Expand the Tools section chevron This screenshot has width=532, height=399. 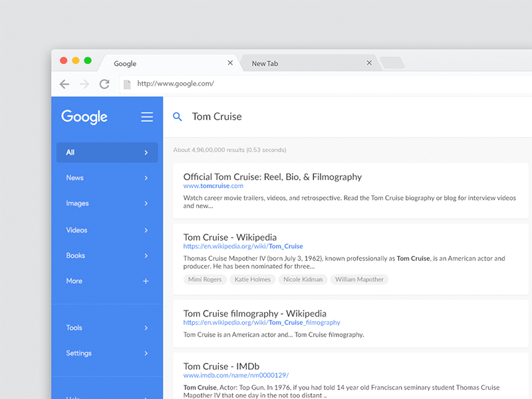coord(146,328)
